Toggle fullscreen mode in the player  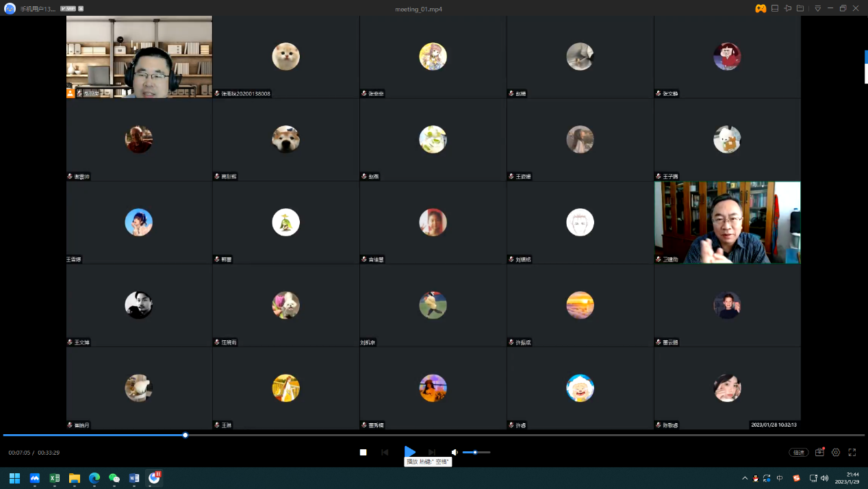click(852, 453)
